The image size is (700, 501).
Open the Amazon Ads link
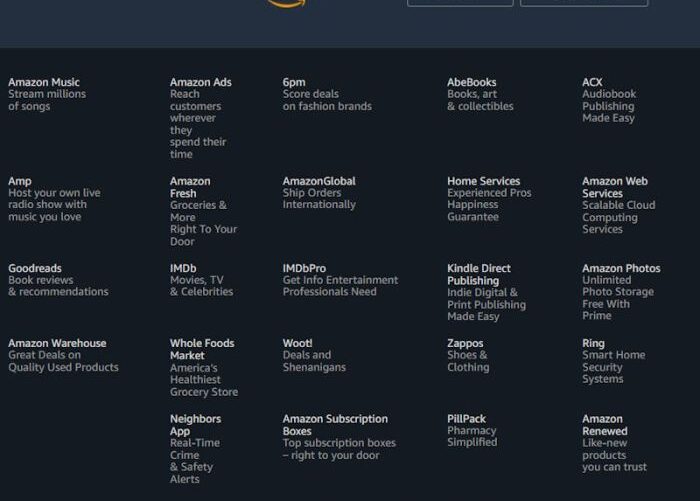[x=200, y=118]
